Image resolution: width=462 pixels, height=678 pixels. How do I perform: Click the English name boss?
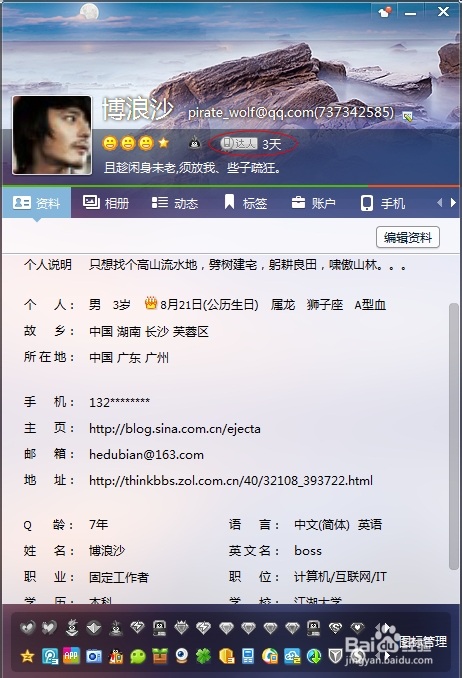308,550
